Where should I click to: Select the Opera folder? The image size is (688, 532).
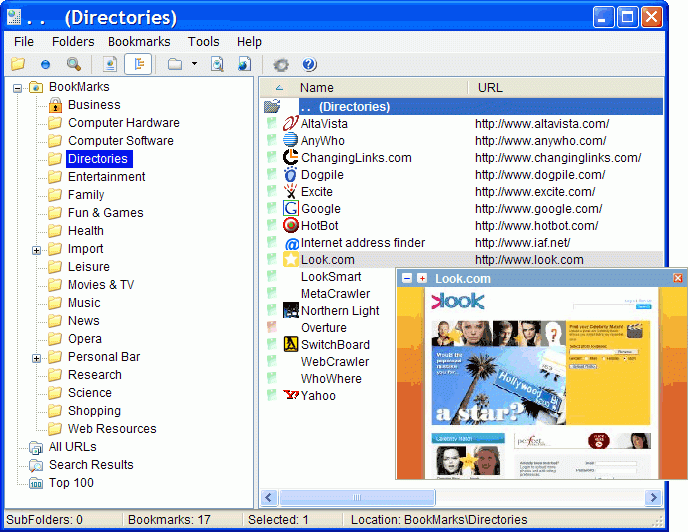pyautogui.click(x=85, y=339)
